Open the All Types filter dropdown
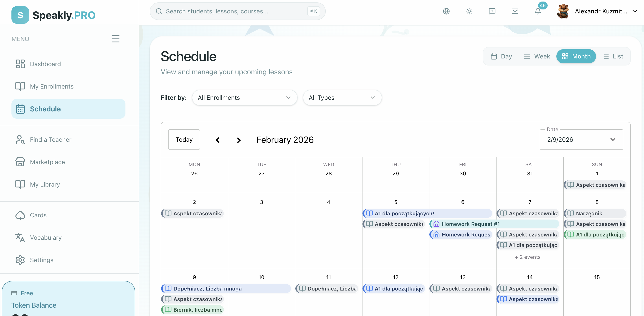Screen dimensions: 644x316 [x=342, y=98]
